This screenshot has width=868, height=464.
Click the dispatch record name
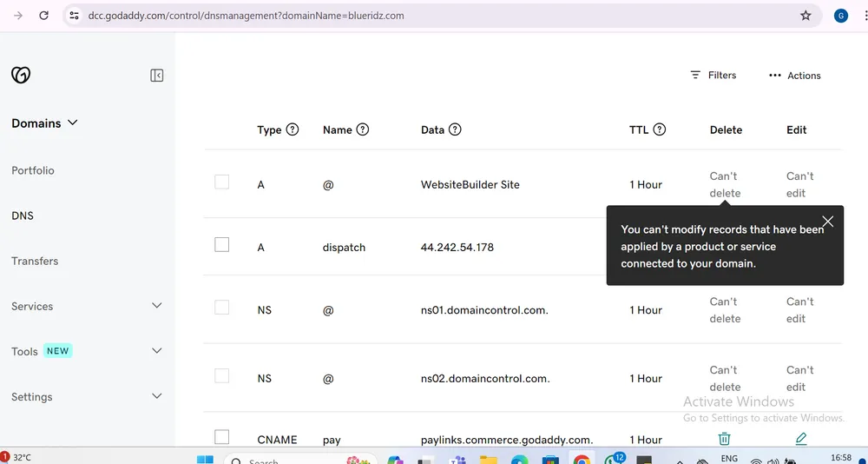345,248
